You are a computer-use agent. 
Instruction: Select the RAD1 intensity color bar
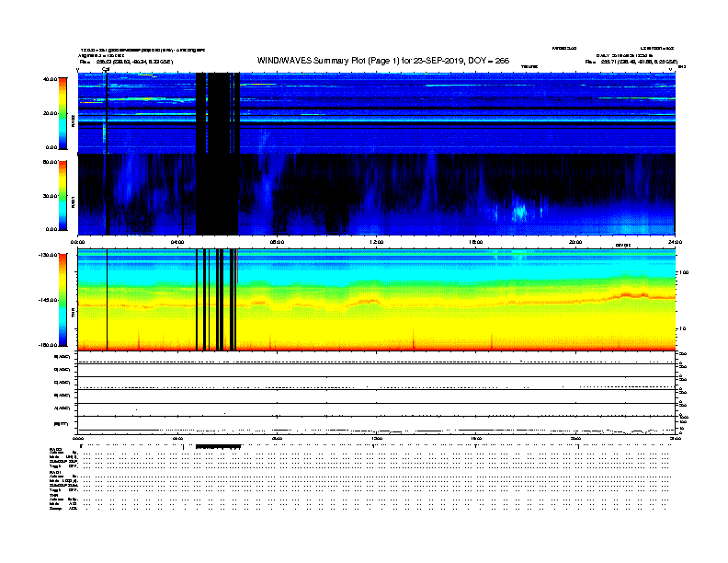click(x=63, y=195)
